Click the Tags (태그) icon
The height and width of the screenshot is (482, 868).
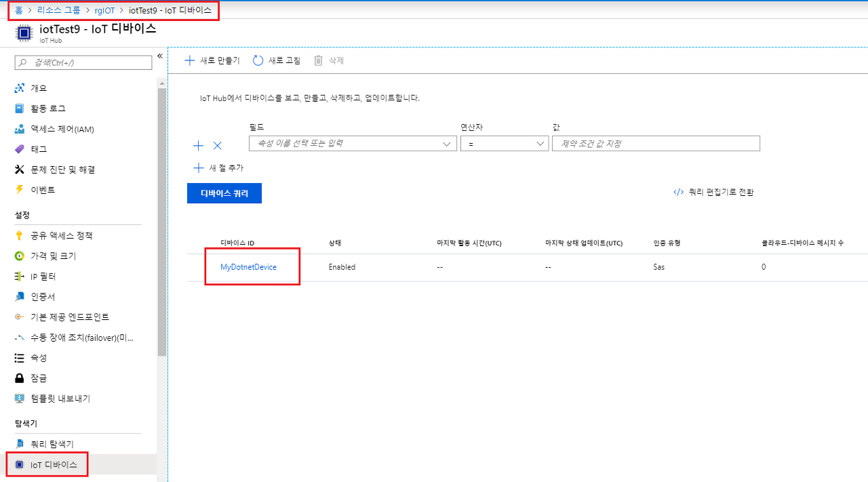coord(20,149)
